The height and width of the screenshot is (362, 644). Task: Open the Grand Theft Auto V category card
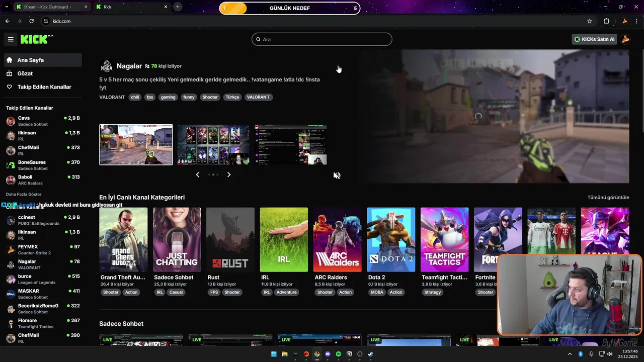(123, 240)
